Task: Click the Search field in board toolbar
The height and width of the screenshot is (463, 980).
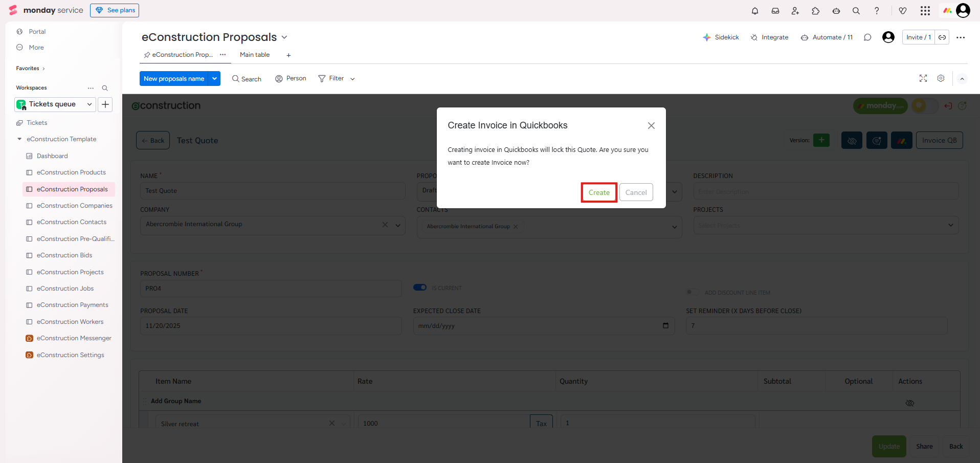Action: [x=247, y=79]
